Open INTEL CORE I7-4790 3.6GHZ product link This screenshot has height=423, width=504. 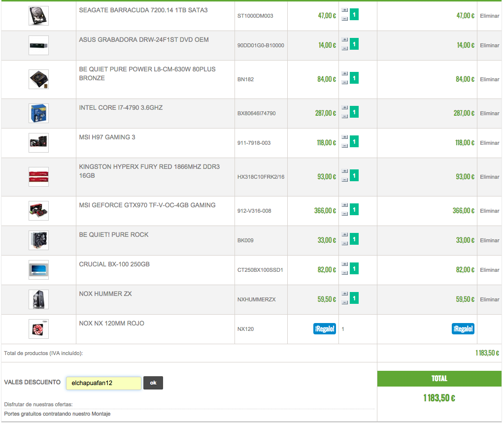121,108
